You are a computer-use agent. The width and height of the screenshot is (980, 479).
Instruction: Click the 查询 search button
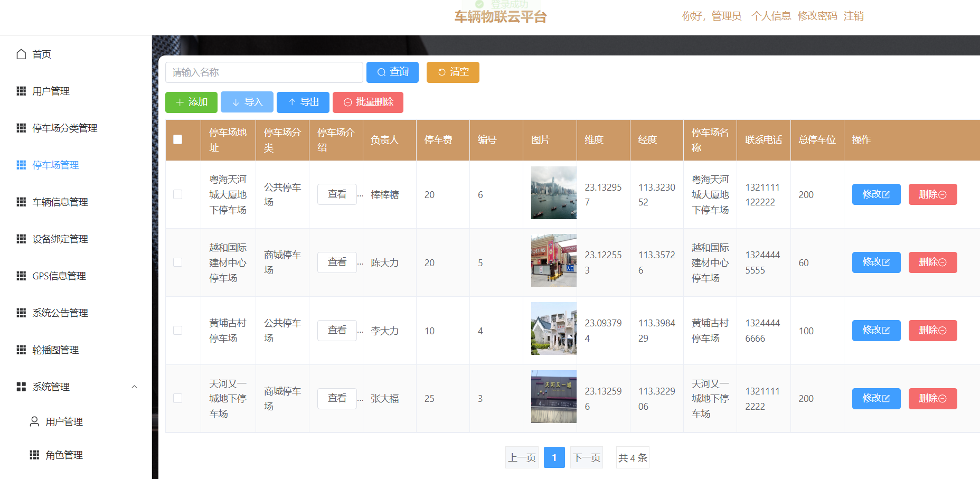click(x=392, y=72)
